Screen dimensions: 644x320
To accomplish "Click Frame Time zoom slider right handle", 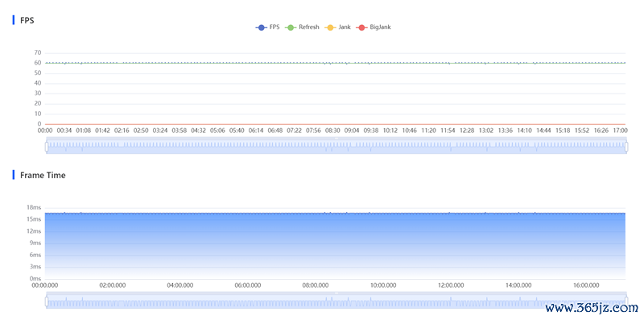I will (626, 301).
